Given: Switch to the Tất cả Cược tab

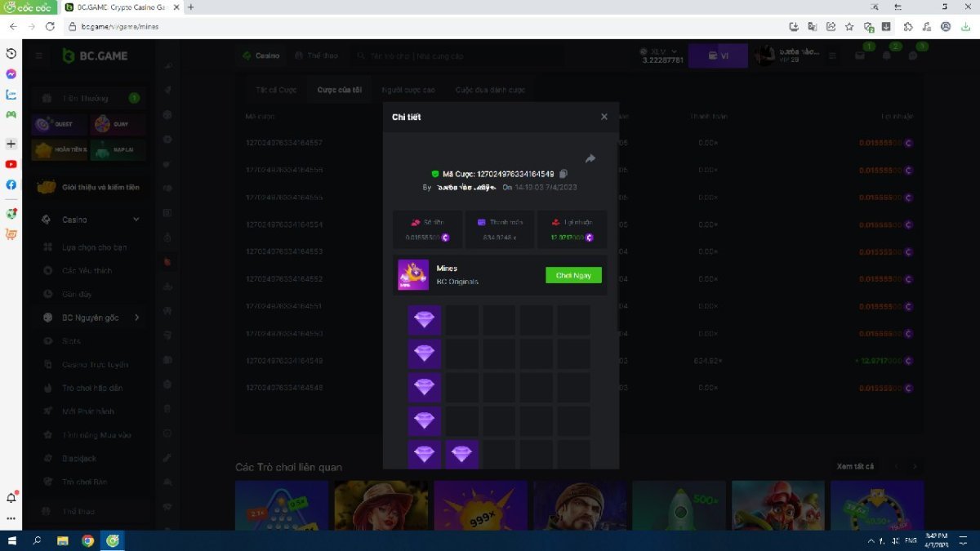Looking at the screenshot, I should (x=276, y=90).
